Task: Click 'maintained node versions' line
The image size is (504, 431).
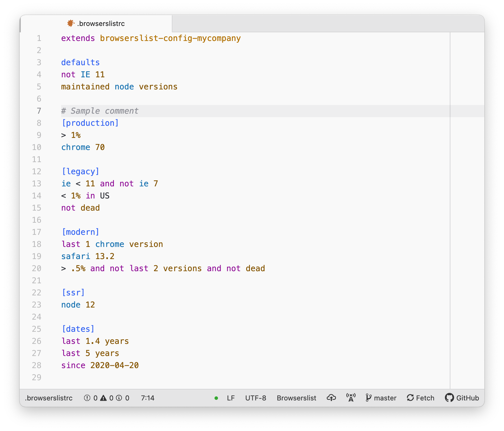Action: pyautogui.click(x=119, y=87)
